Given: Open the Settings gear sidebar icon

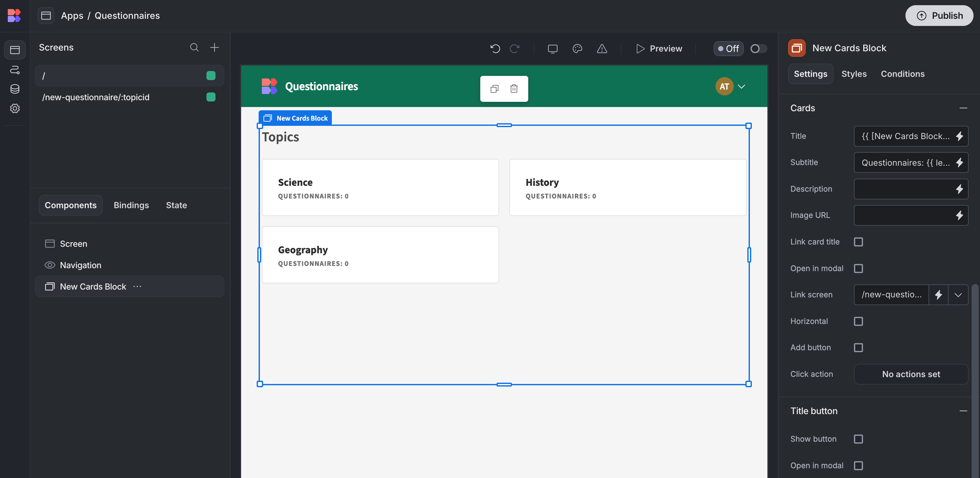Looking at the screenshot, I should tap(15, 108).
